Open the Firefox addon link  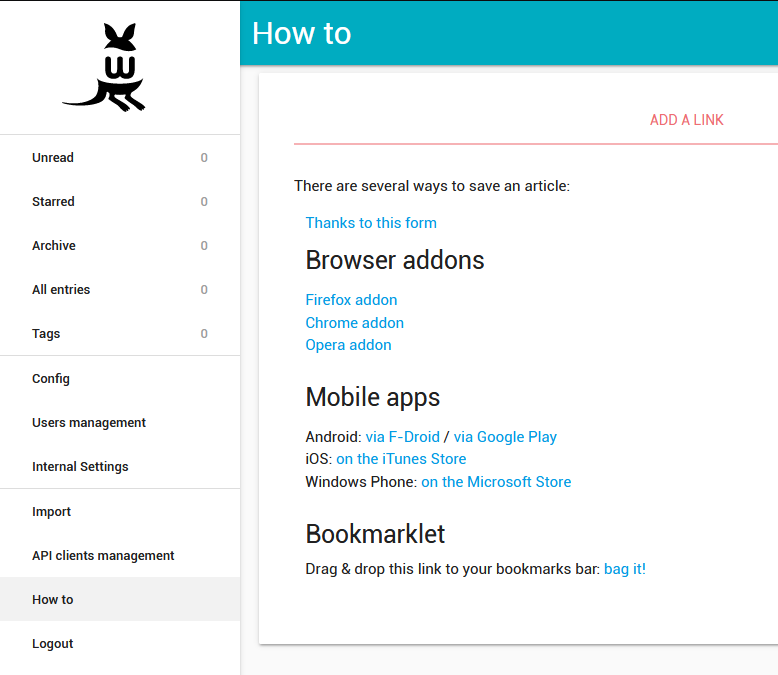351,300
